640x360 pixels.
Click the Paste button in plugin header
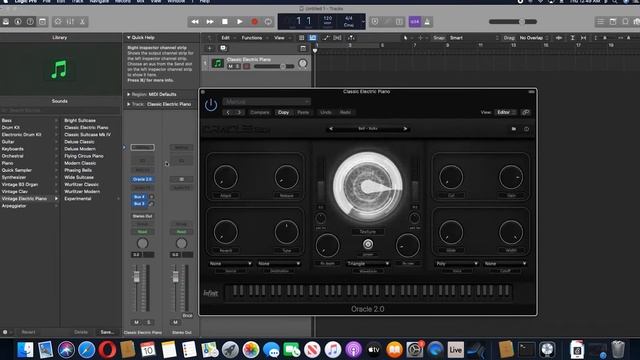(x=303, y=112)
